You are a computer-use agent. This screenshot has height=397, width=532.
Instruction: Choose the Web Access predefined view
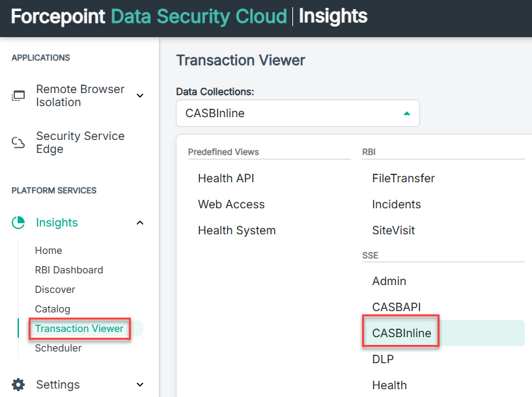[231, 204]
